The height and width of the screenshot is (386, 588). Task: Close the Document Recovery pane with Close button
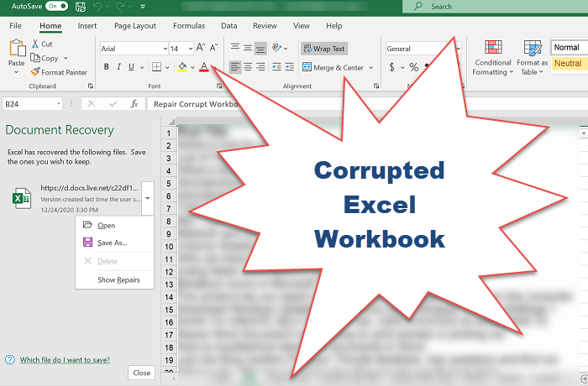point(142,373)
